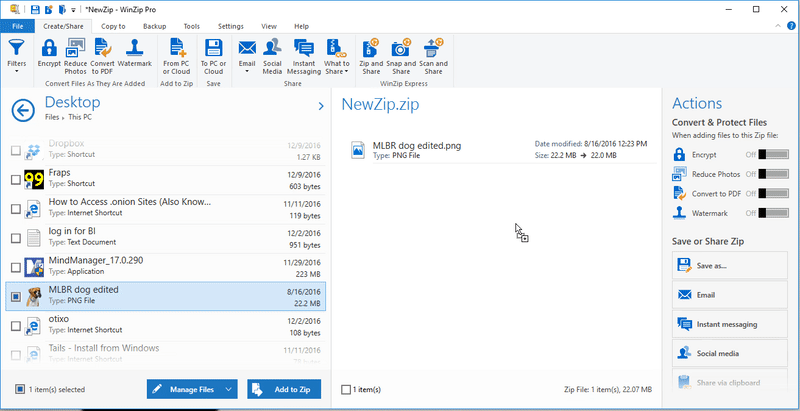
Task: Open the File menu tab
Action: coord(17,26)
